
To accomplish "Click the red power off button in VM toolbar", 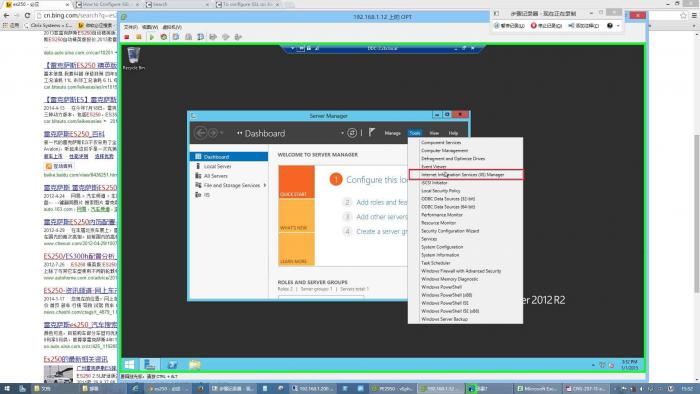I will 127,37.
